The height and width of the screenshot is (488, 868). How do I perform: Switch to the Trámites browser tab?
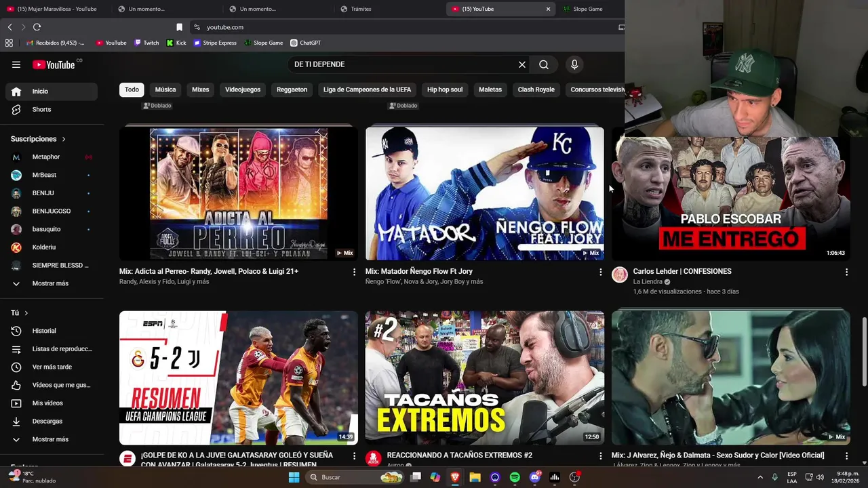[389, 9]
